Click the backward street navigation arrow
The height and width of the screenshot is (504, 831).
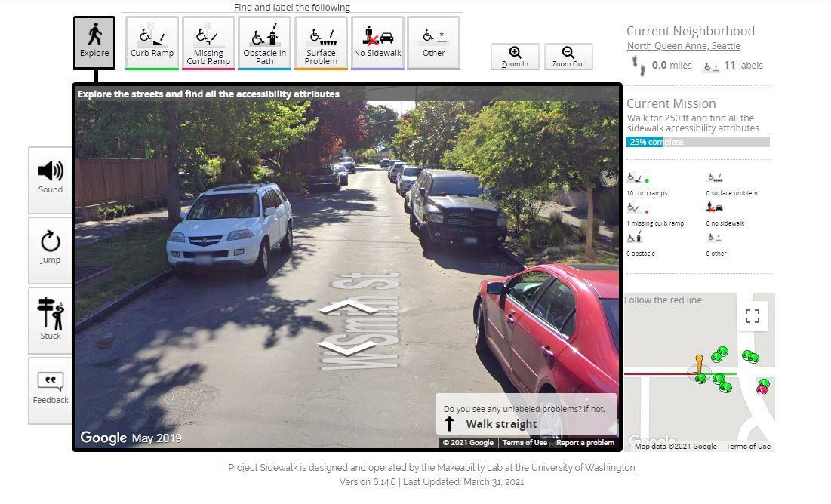348,347
